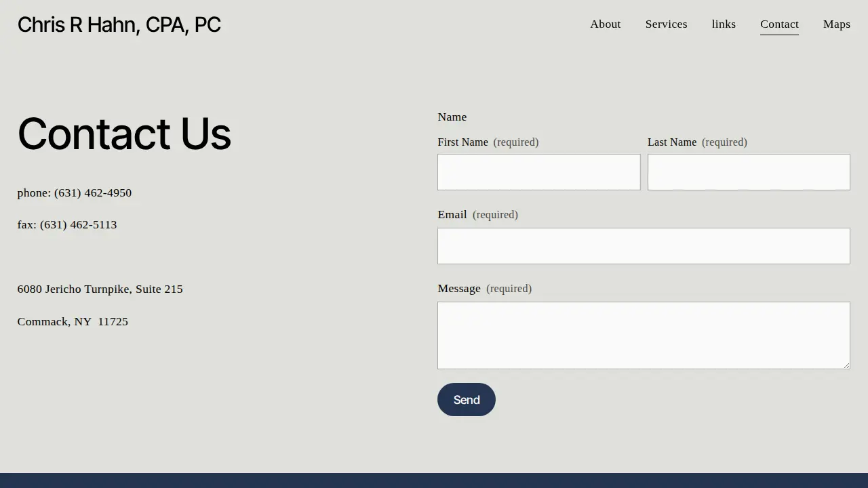Click the Email field label
868x488 pixels.
pyautogui.click(x=452, y=215)
